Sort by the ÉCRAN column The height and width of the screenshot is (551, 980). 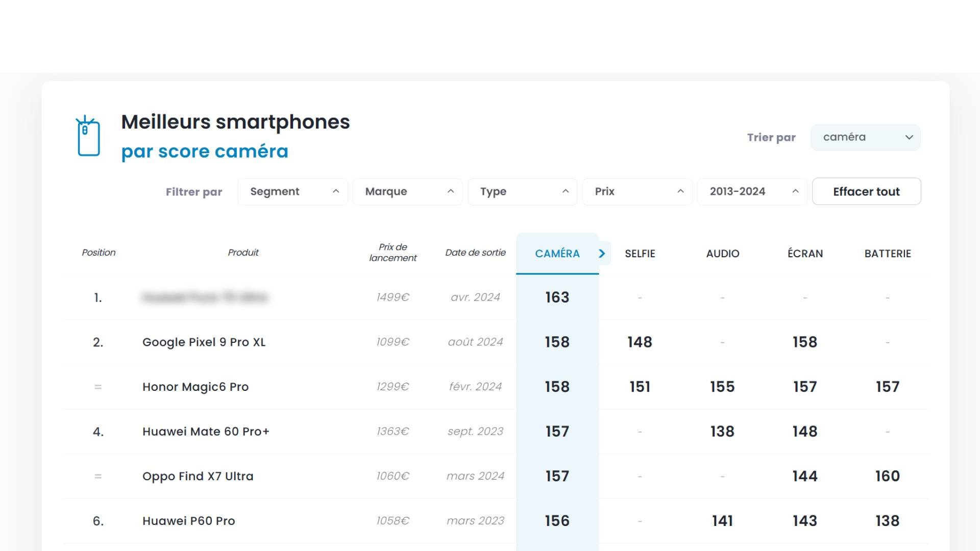(805, 254)
